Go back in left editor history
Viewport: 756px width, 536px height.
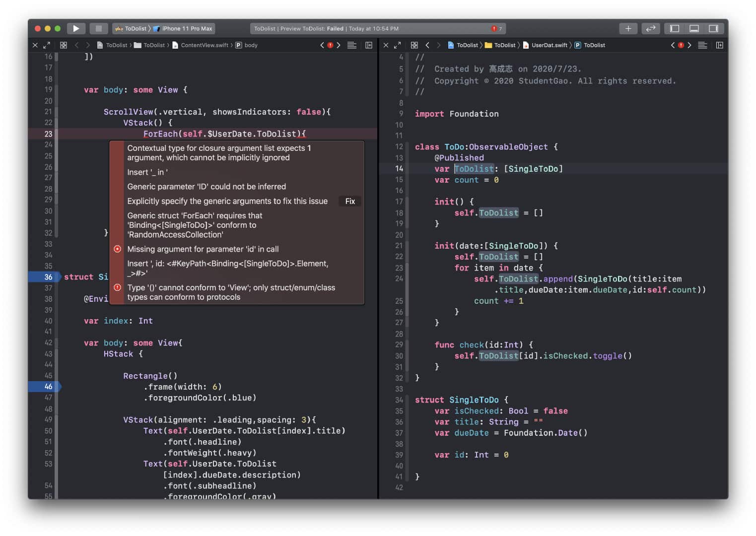tap(76, 45)
